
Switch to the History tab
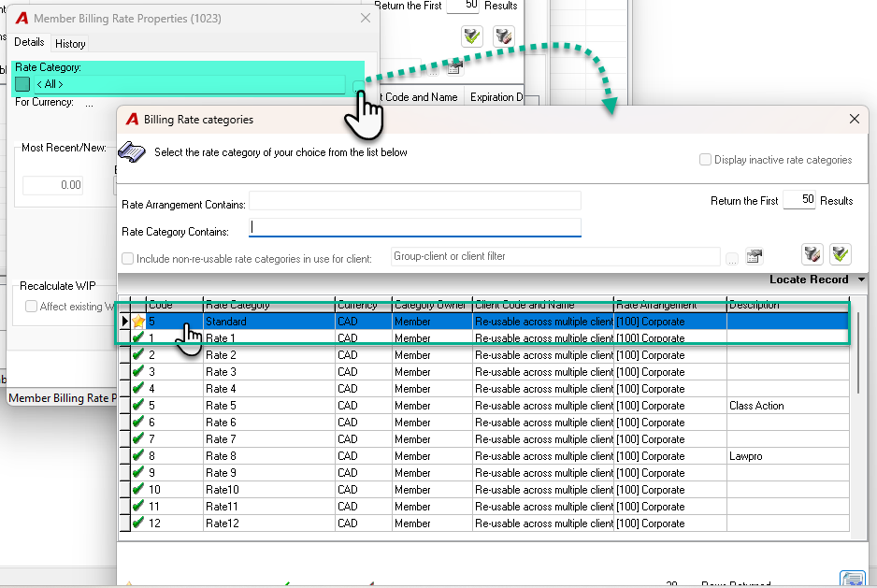tap(70, 44)
